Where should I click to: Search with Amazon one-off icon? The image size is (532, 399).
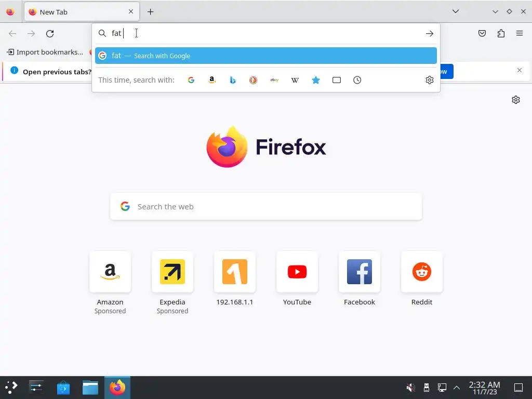[212, 80]
